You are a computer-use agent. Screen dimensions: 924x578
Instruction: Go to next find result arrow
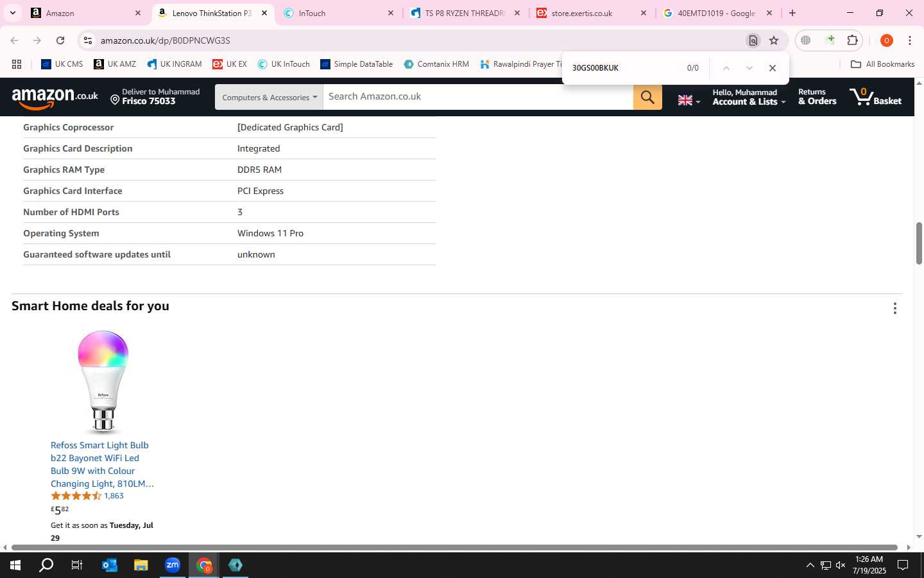(x=749, y=68)
